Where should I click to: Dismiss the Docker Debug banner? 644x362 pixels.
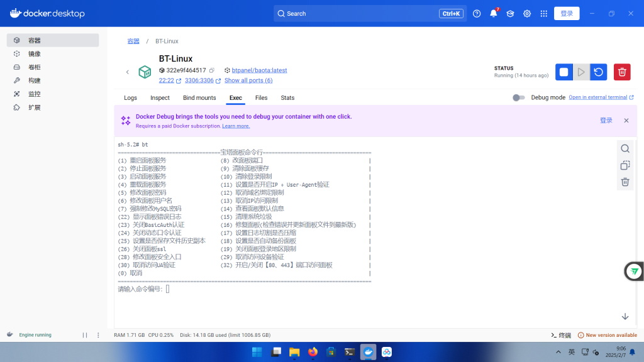[626, 120]
